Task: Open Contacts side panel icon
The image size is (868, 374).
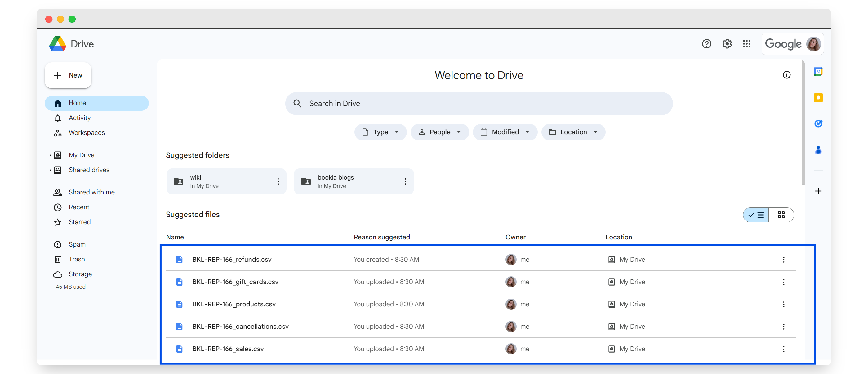Action: [x=818, y=149]
